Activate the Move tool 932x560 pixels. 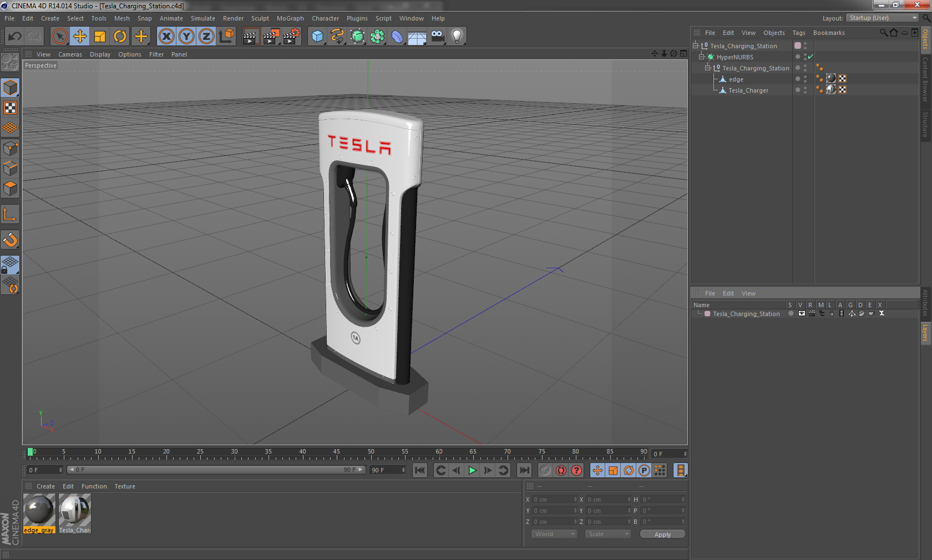80,37
